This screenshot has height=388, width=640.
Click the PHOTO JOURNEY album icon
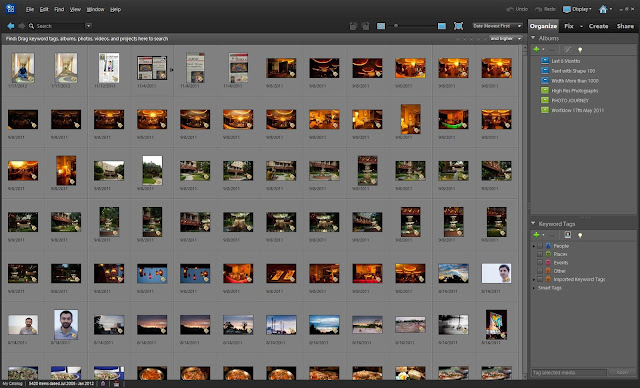coord(544,100)
